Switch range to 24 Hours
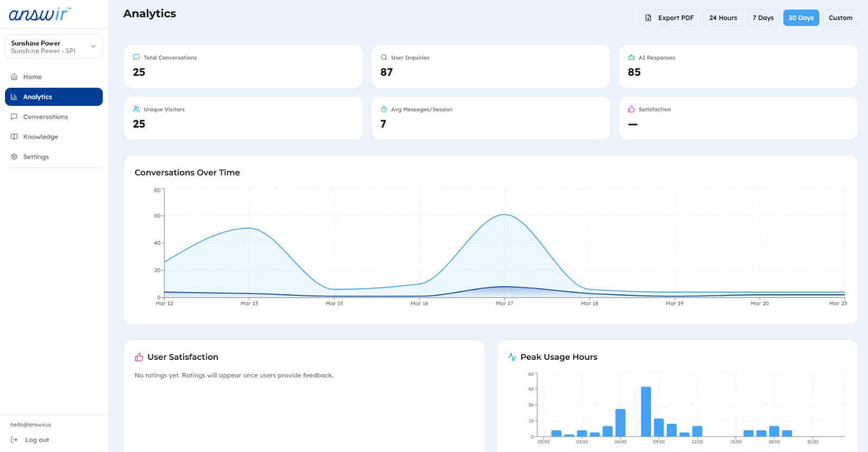 point(723,18)
